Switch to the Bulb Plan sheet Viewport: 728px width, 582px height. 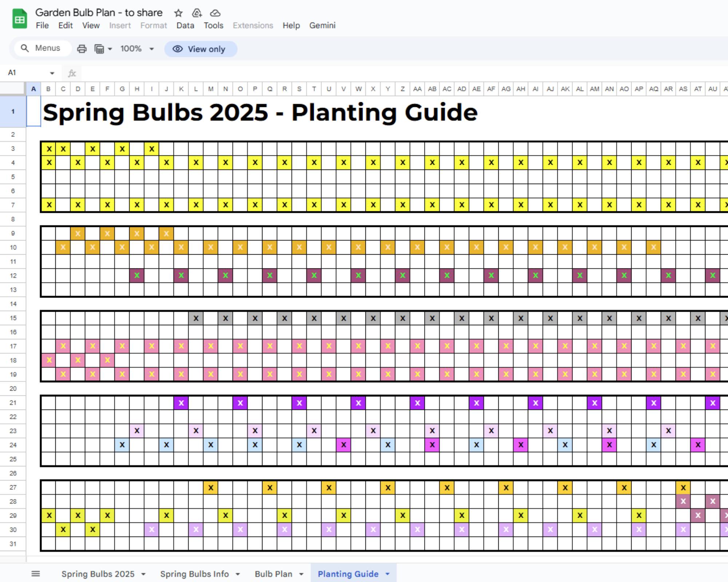pos(274,574)
